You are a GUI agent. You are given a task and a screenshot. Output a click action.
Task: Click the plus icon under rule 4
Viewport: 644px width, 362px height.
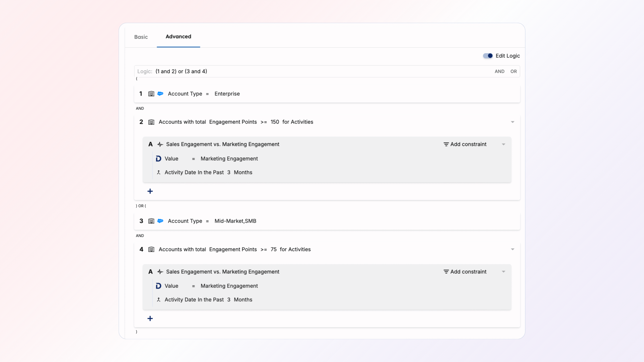[150, 319]
